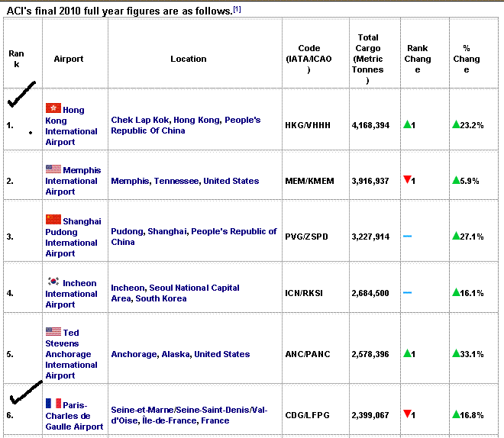Click green rank-up arrow in Anchorage row
Screen dimensions: 504x438
click(x=407, y=353)
